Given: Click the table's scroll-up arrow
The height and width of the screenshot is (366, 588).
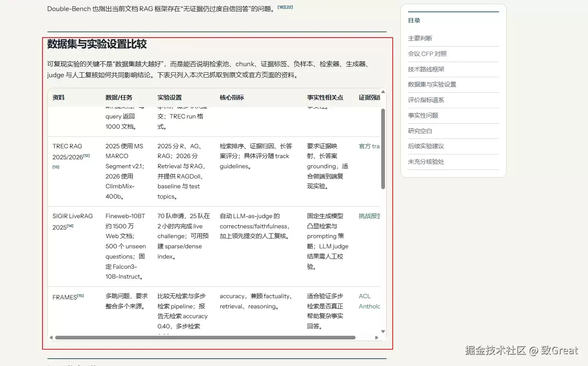Looking at the screenshot, I should pos(383,91).
